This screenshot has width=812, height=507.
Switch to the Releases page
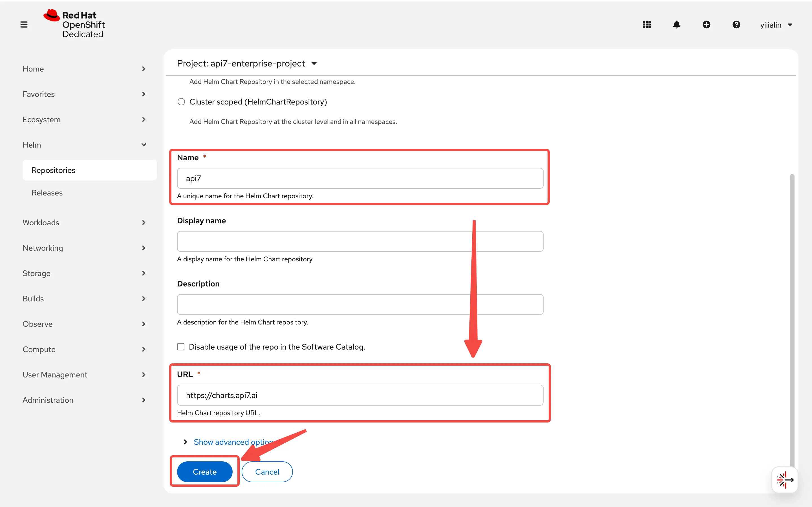point(47,192)
